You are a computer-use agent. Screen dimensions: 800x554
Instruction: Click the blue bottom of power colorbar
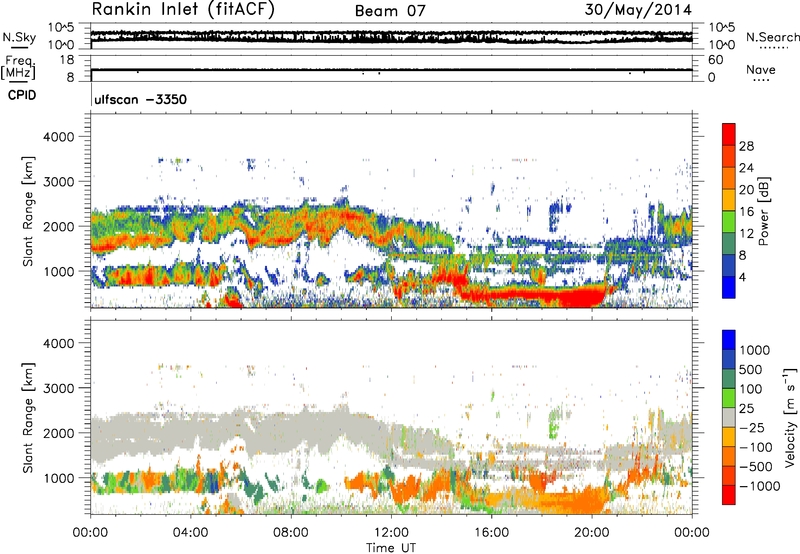[729, 287]
